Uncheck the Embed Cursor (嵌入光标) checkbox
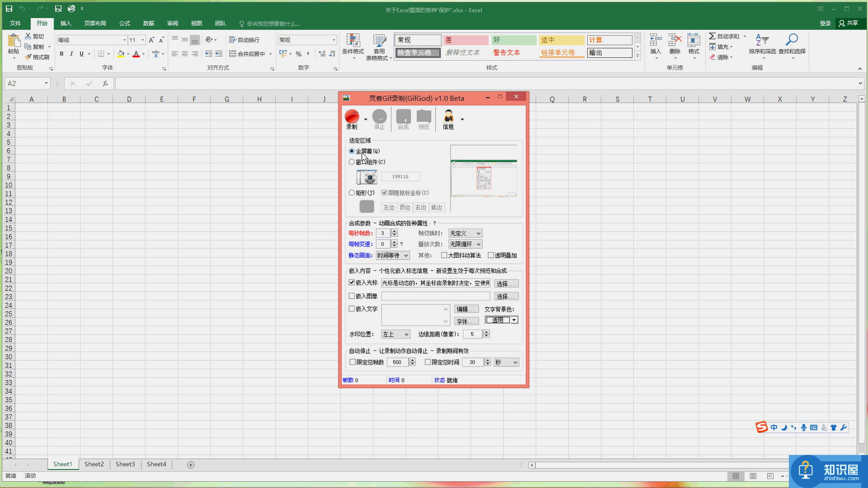Screen dimensions: 868x488 point(352,283)
